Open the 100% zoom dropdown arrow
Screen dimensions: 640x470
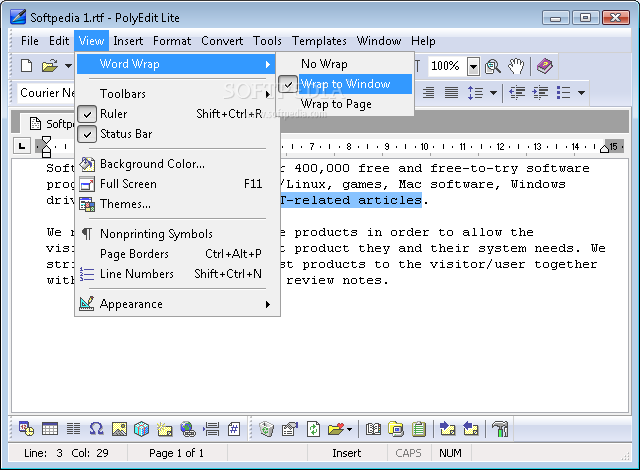(473, 66)
